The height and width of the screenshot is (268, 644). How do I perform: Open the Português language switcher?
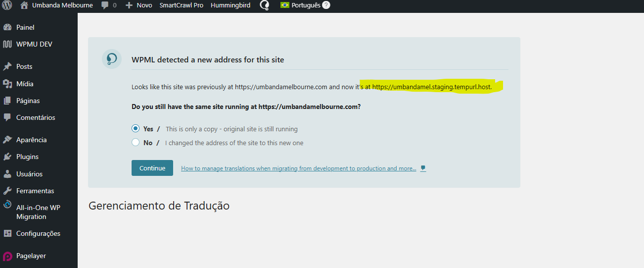pyautogui.click(x=306, y=5)
